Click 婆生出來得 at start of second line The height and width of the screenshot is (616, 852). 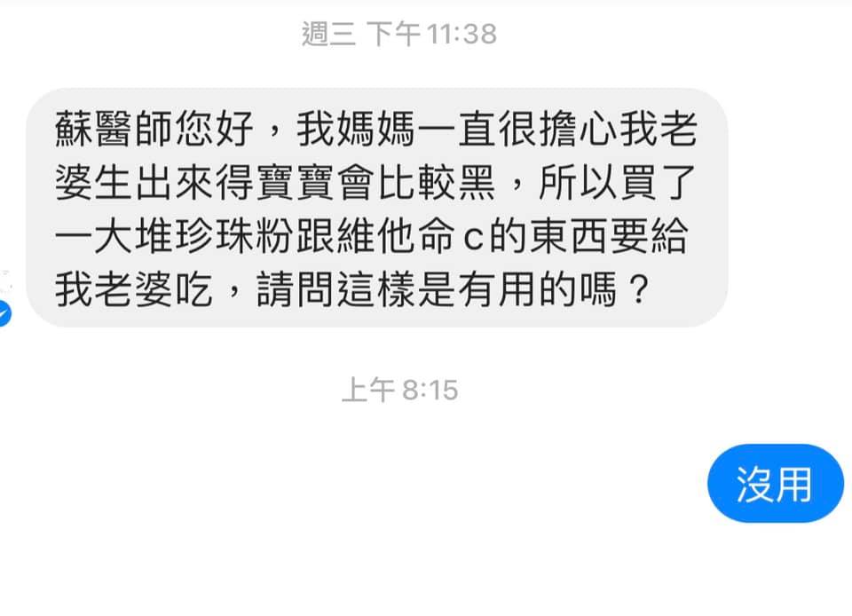[154, 183]
